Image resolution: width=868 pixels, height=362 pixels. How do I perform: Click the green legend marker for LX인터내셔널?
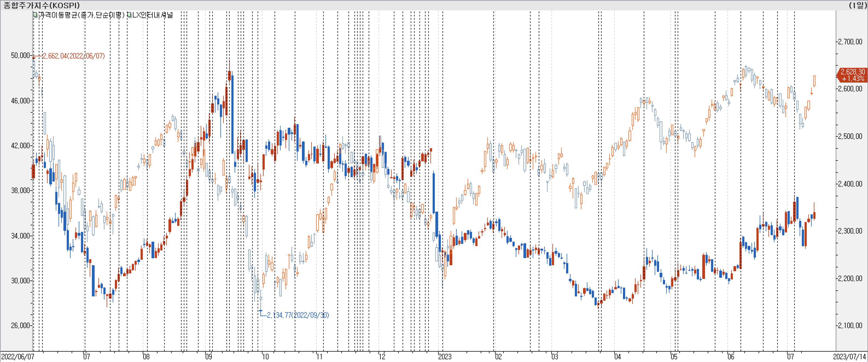click(129, 15)
